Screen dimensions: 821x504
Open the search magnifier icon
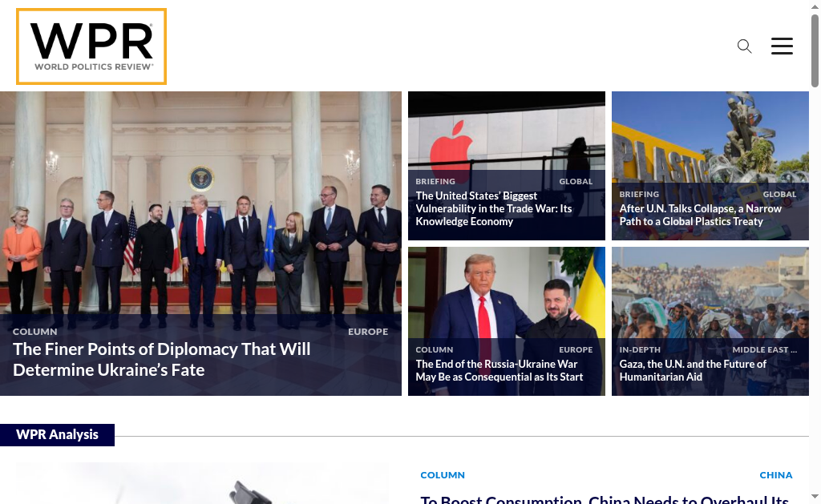(744, 46)
